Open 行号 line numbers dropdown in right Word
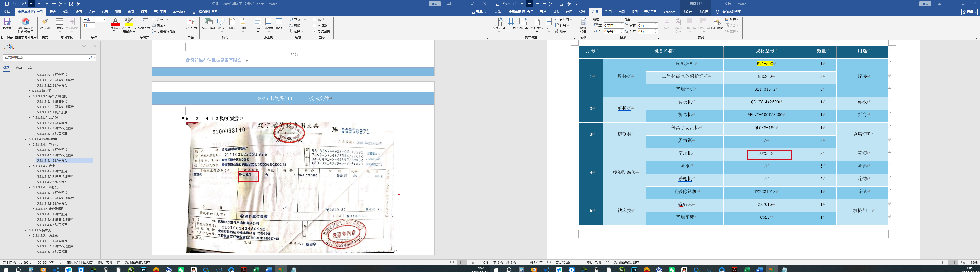Image resolution: width=980 pixels, height=272 pixels. 562,26
